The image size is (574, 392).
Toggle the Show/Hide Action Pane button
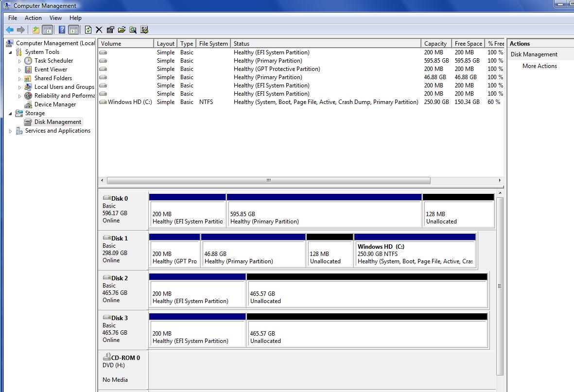[x=73, y=30]
